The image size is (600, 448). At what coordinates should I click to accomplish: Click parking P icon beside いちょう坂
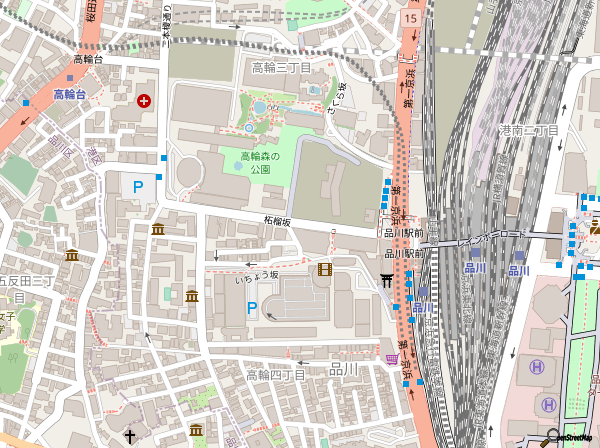point(253,309)
